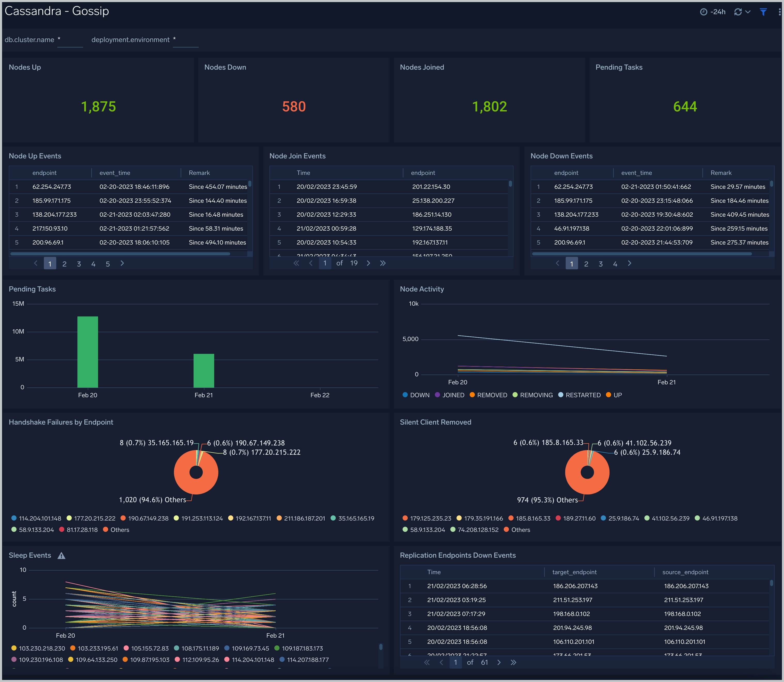Toggle DOWN series in Node Activity legend
This screenshot has height=682, width=784.
[416, 395]
